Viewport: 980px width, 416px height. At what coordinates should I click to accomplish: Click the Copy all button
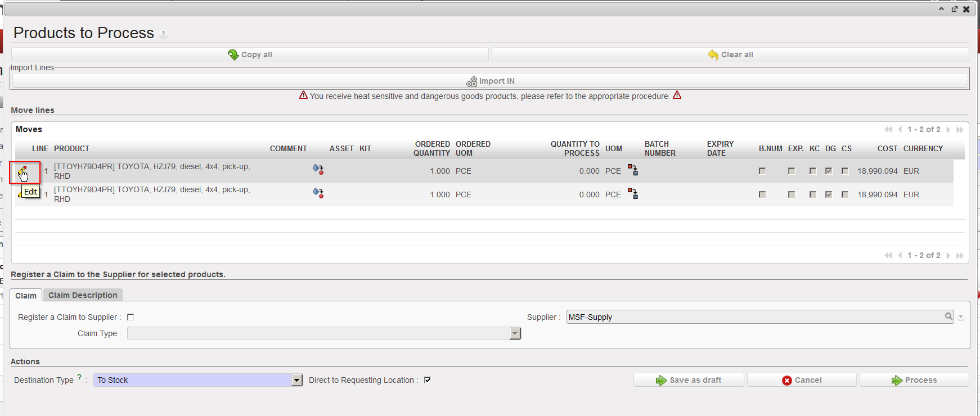(250, 55)
